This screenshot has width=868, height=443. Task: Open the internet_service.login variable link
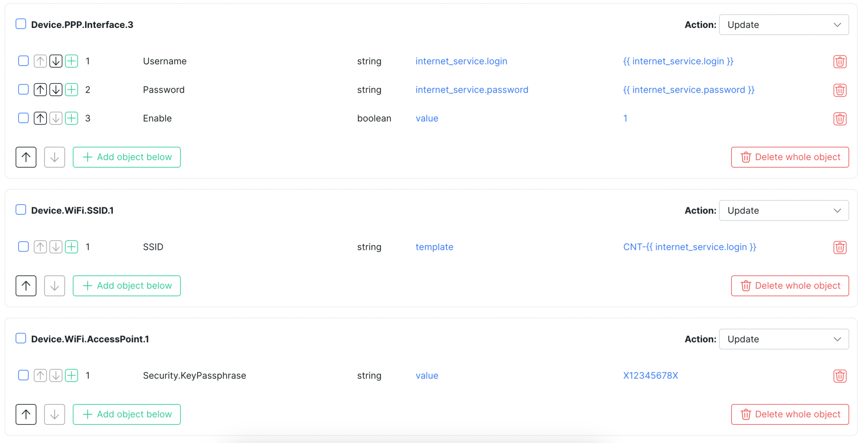pyautogui.click(x=461, y=61)
